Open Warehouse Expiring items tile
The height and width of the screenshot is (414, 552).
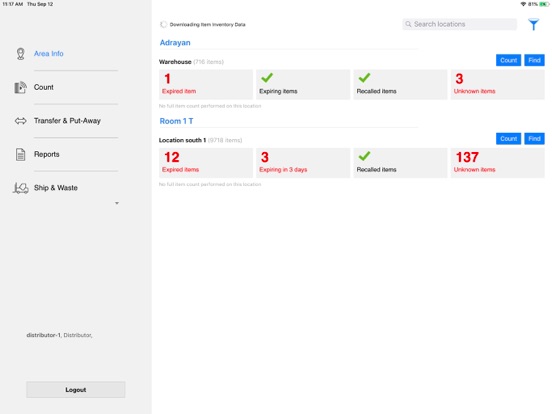tap(303, 84)
